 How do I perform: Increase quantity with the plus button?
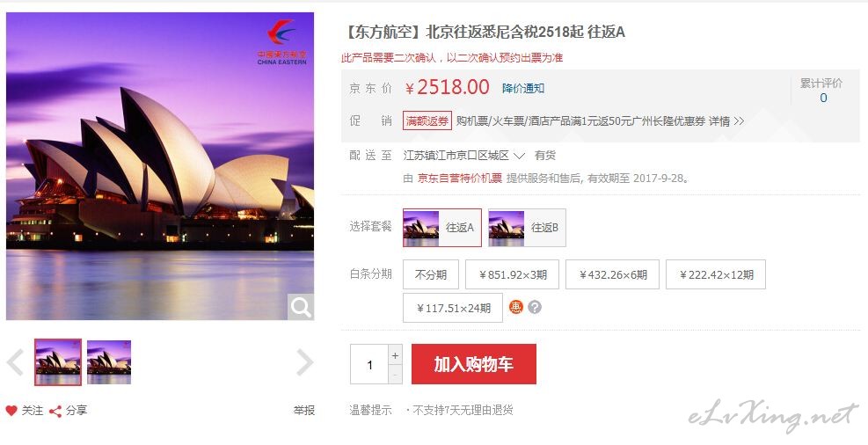coord(395,356)
